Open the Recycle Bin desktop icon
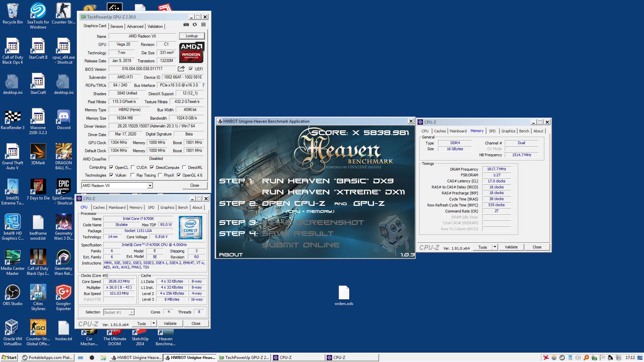This screenshot has width=644, height=362. point(13,14)
